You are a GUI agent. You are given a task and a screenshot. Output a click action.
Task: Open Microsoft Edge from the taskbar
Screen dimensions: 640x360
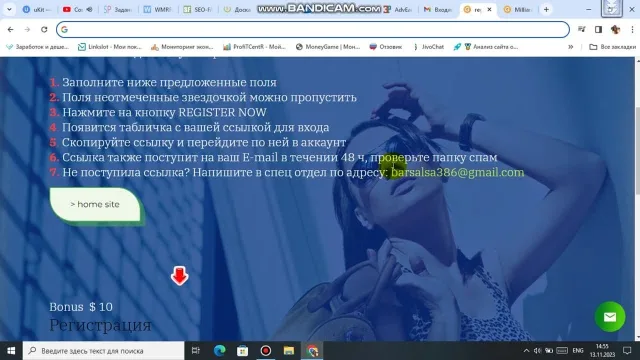coord(220,351)
